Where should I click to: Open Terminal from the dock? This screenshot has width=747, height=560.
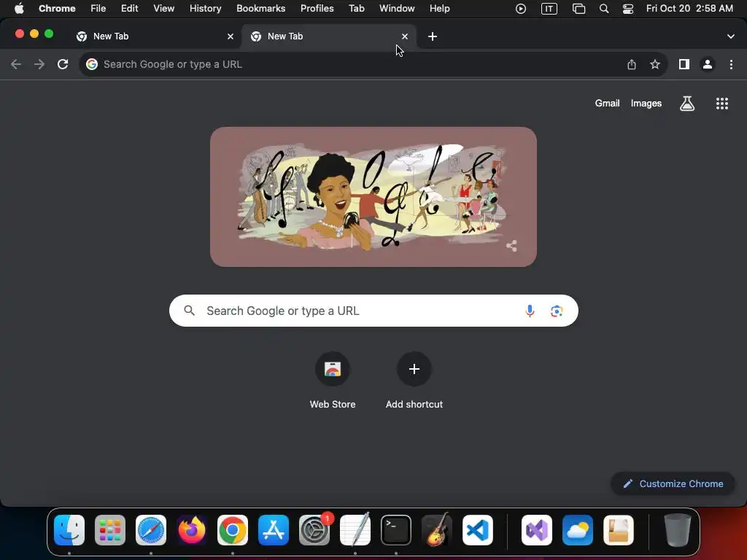pos(396,530)
